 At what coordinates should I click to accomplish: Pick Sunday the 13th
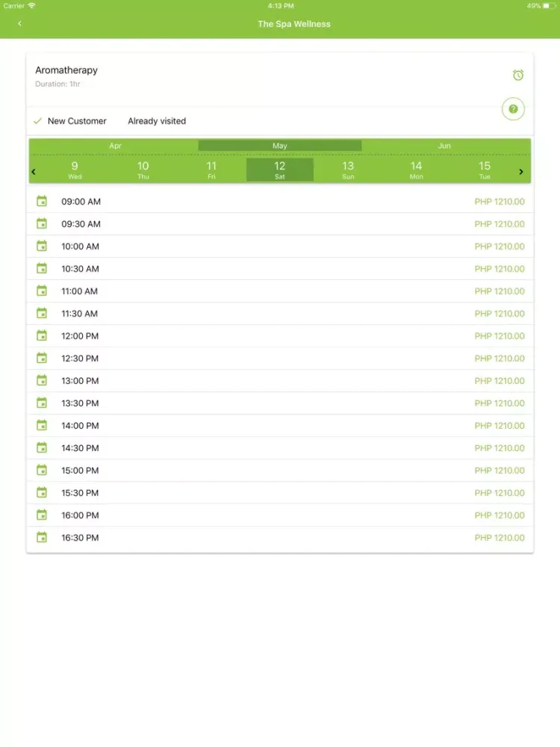coord(348,170)
